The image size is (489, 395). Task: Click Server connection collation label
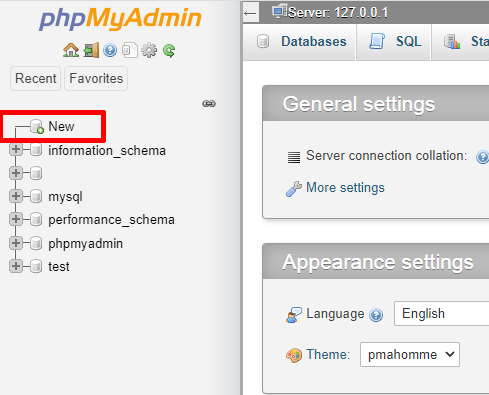pyautogui.click(x=386, y=155)
